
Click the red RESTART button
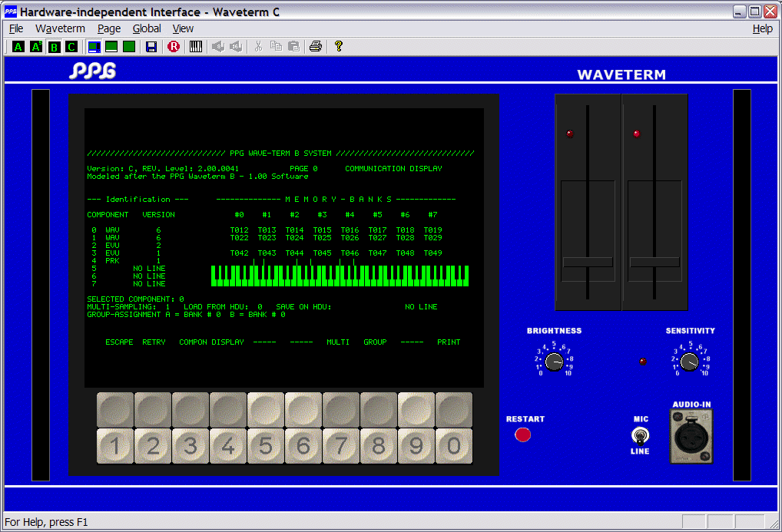click(x=522, y=435)
